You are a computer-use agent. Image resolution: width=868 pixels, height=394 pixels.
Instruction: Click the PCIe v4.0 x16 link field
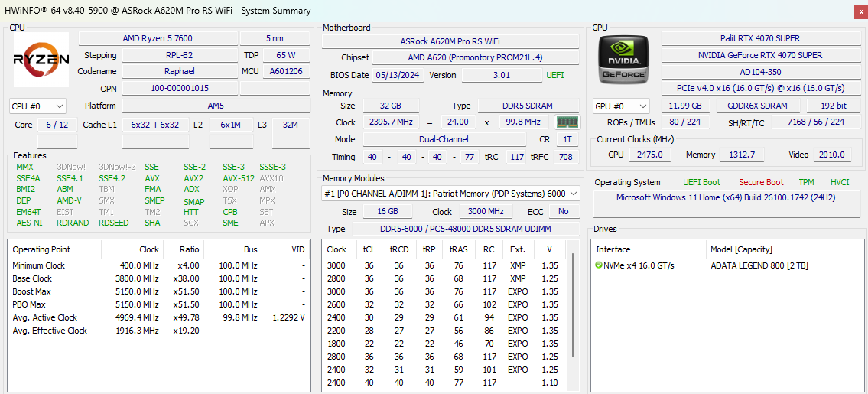pos(760,88)
